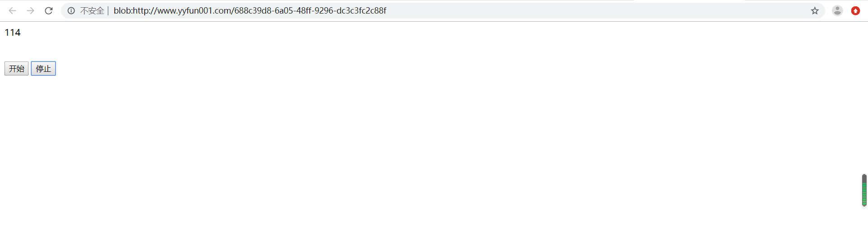Bookmark this page with the star icon
Viewport: 868px width, 230px height.
tap(815, 10)
